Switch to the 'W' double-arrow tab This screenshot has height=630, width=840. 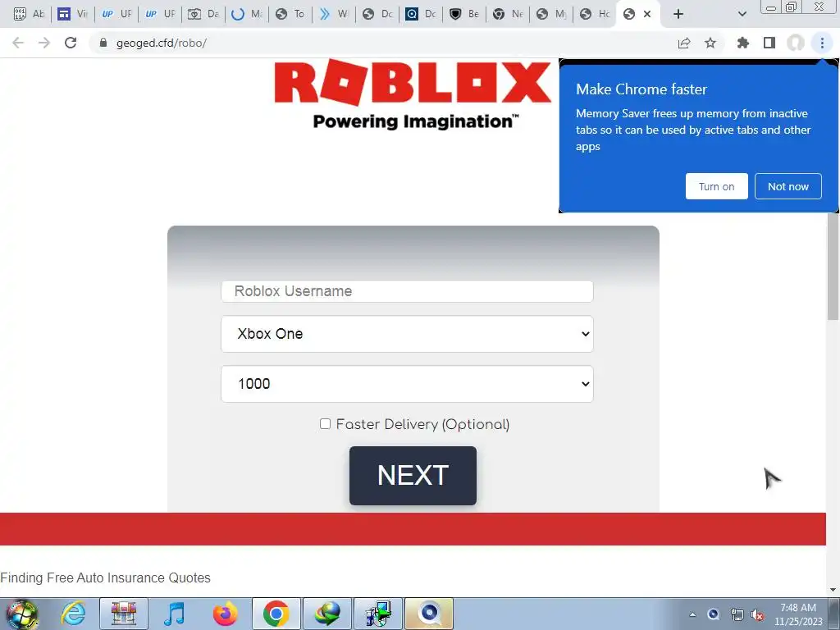click(333, 14)
